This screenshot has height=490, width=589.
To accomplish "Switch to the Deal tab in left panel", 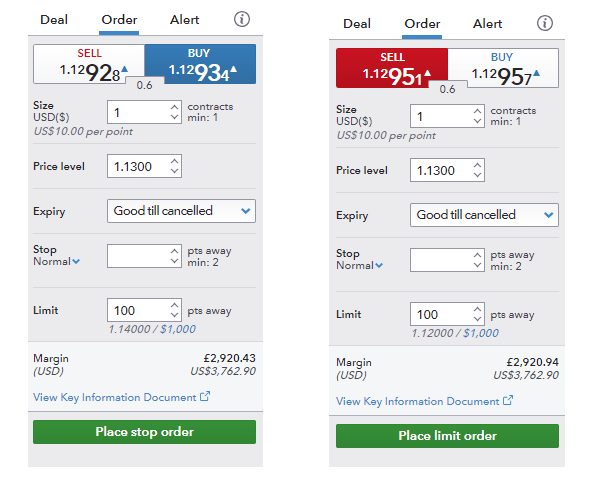I will pos(54,20).
